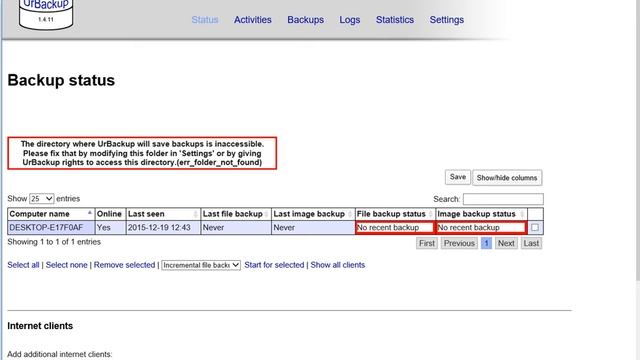
Task: Check the DESKTOP-E17F0AF row checkbox
Action: point(535,227)
